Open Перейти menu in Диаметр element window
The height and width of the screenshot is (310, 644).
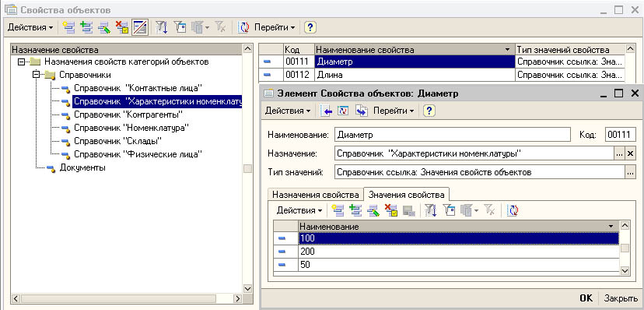click(394, 111)
